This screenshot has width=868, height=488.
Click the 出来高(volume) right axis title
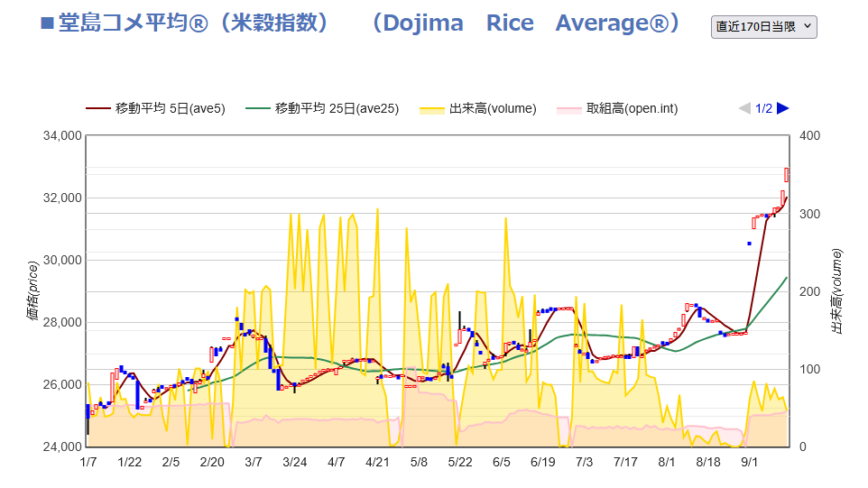[x=836, y=291]
